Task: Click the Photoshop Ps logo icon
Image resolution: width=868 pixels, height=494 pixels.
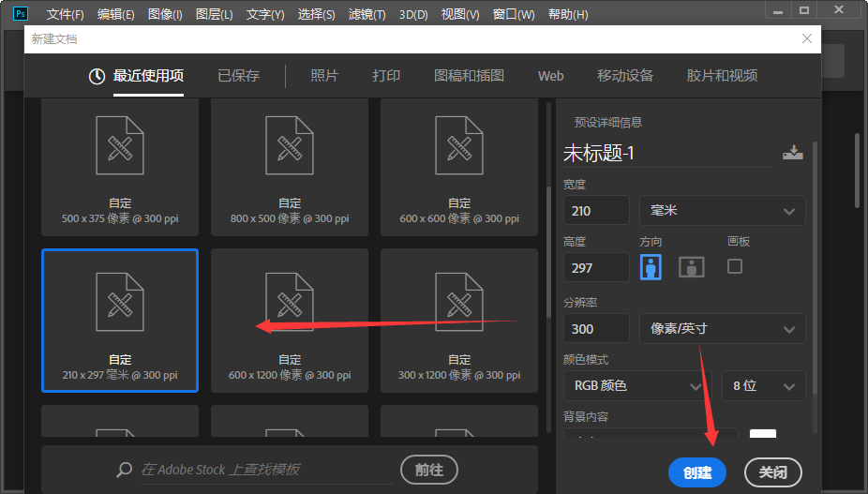Action: (x=21, y=13)
